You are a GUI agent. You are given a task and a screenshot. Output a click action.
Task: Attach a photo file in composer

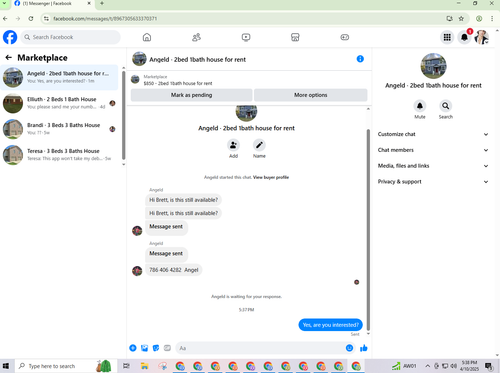pos(144,348)
